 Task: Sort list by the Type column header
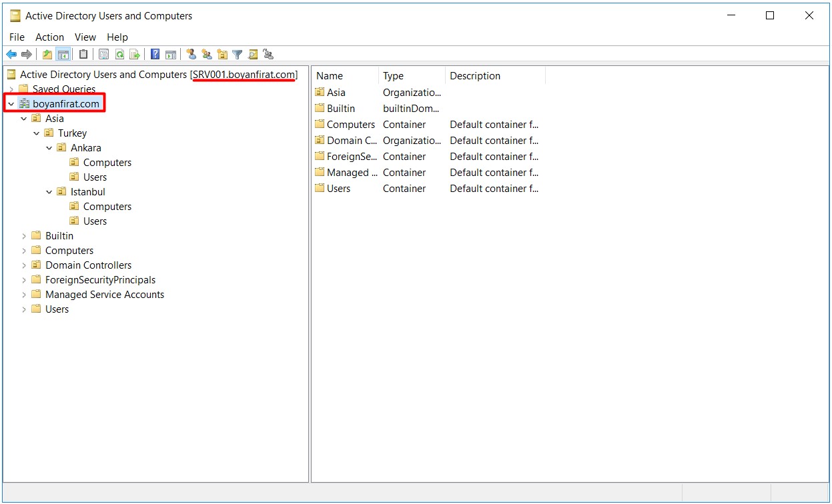tap(412, 76)
